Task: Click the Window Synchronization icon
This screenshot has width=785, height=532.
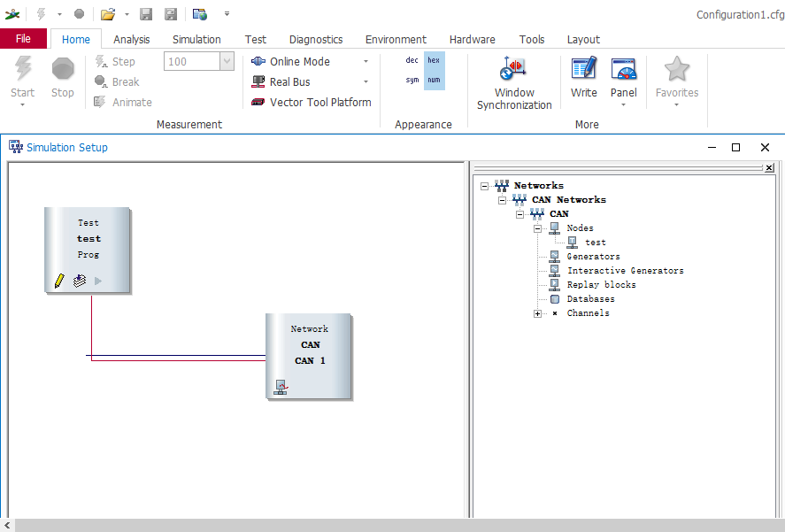Action: tap(513, 69)
